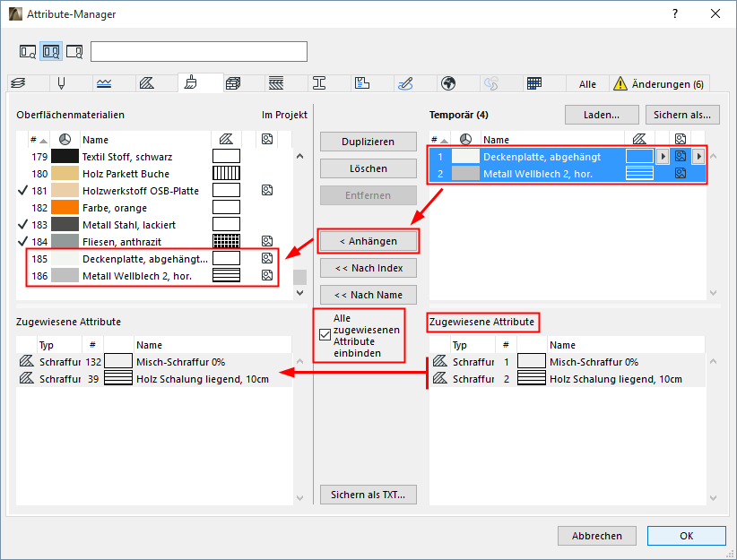Open the Layers attribute tab
This screenshot has width=737, height=560.
point(18,83)
